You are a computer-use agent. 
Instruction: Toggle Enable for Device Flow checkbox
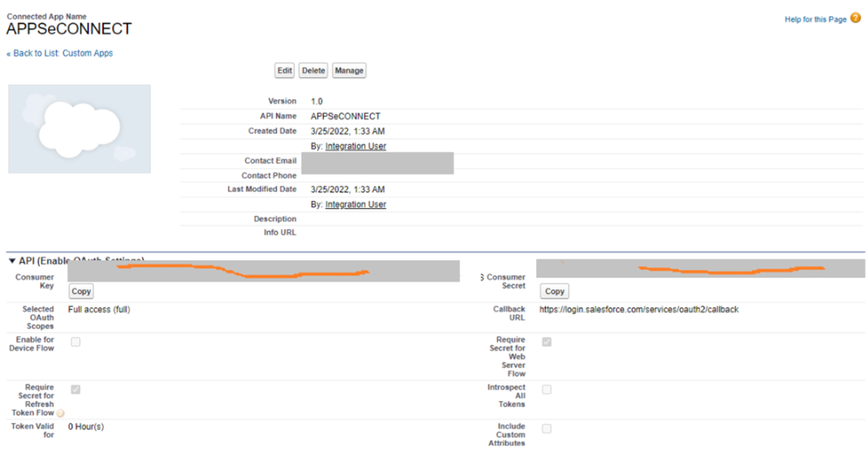pos(75,342)
